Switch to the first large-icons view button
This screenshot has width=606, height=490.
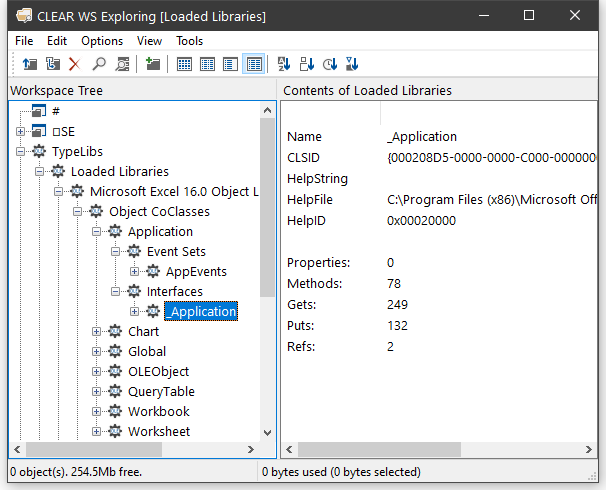point(184,64)
